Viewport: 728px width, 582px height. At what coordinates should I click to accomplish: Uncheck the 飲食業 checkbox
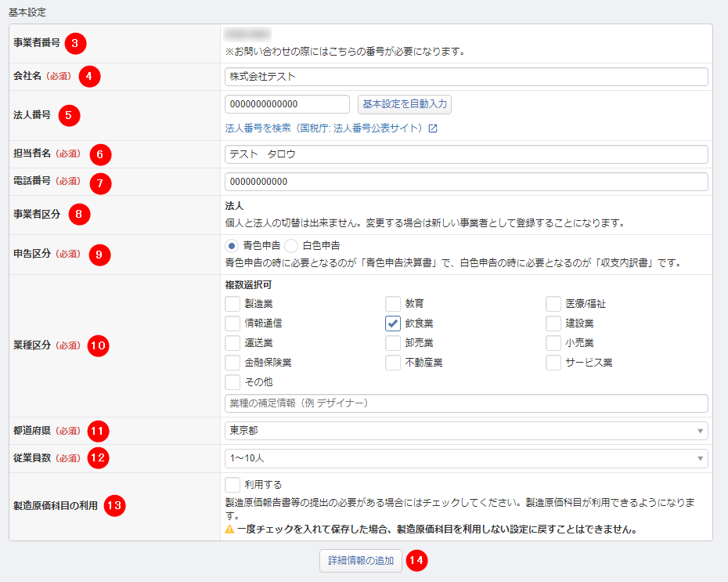(x=393, y=324)
